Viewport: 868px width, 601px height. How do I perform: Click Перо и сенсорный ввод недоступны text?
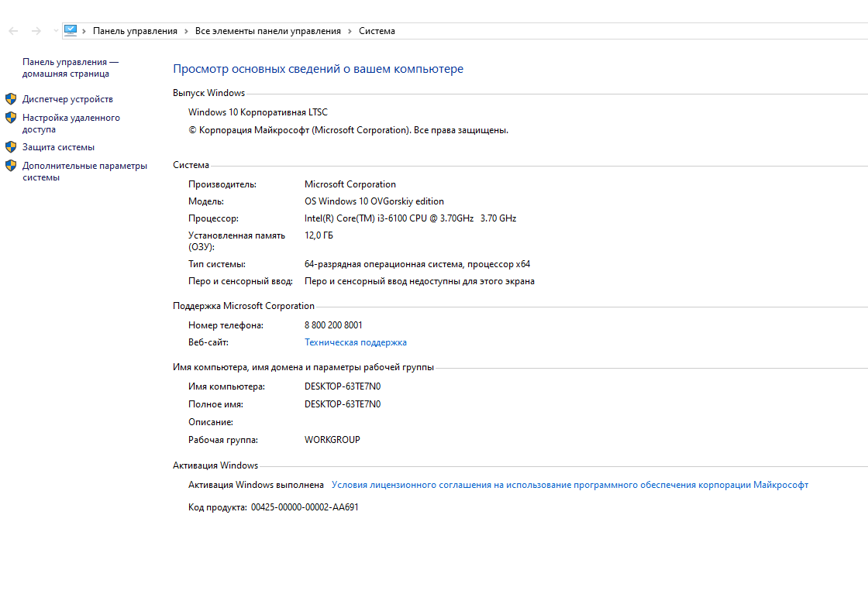[x=419, y=282]
